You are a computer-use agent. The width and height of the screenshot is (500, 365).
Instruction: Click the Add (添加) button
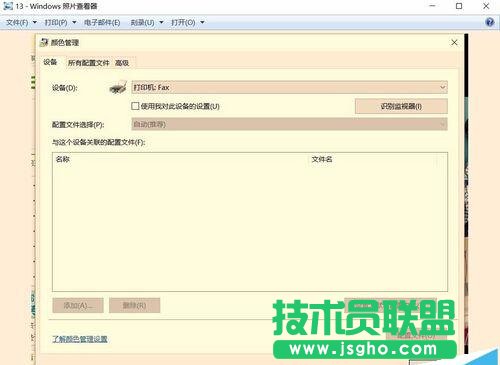pyautogui.click(x=78, y=305)
